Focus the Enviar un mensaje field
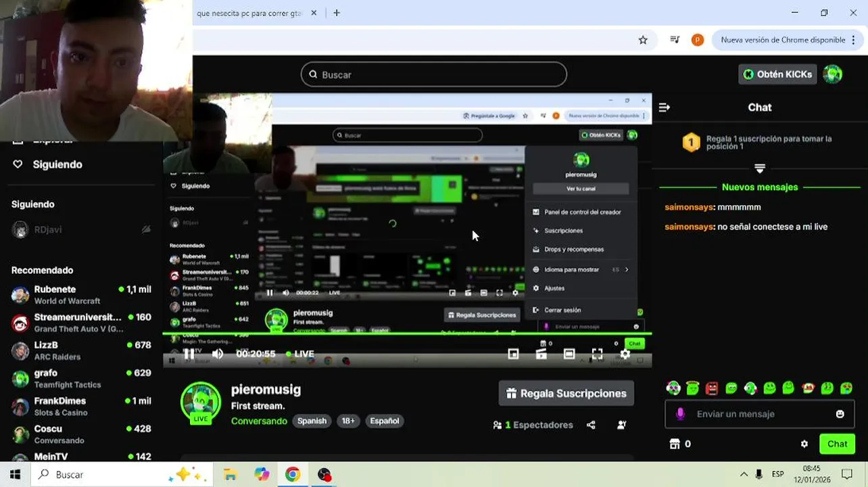The height and width of the screenshot is (487, 868). pyautogui.click(x=760, y=414)
